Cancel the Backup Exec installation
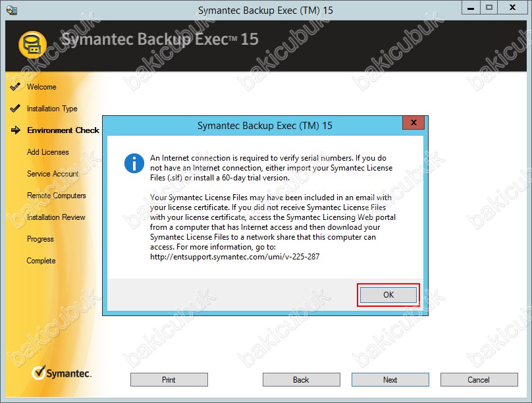Viewport: 532px width, 403px height. 479,379
